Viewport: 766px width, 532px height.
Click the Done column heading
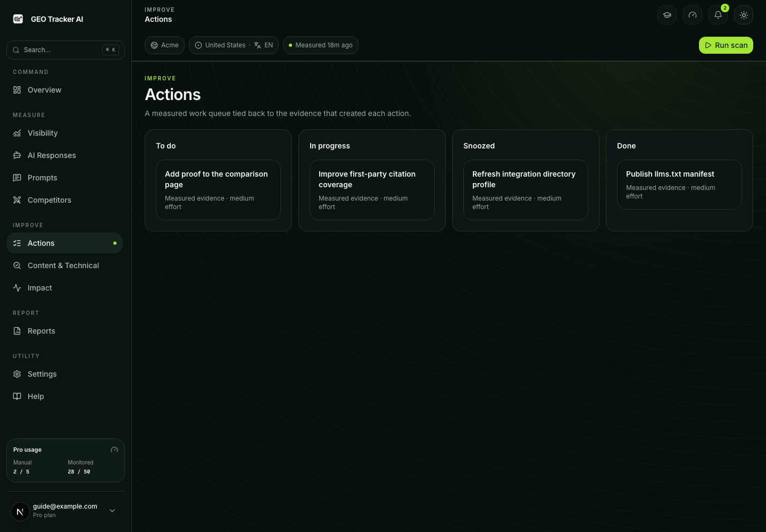[626, 146]
